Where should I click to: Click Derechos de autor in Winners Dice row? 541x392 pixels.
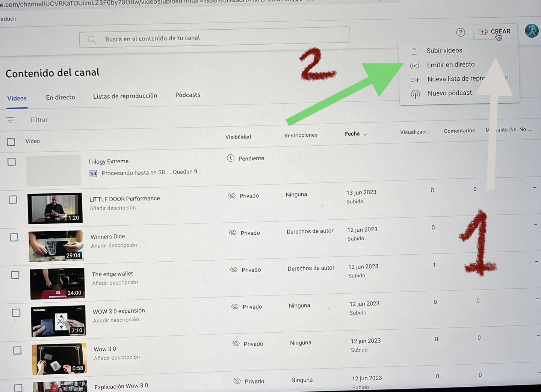point(310,231)
